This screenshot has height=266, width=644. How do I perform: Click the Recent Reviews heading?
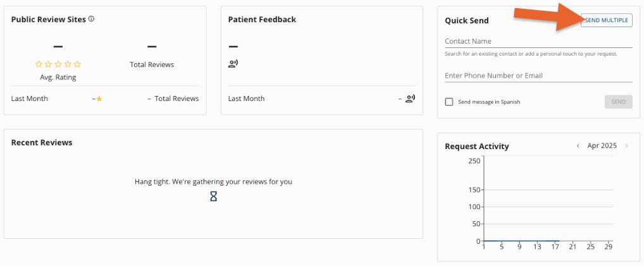pyautogui.click(x=42, y=143)
